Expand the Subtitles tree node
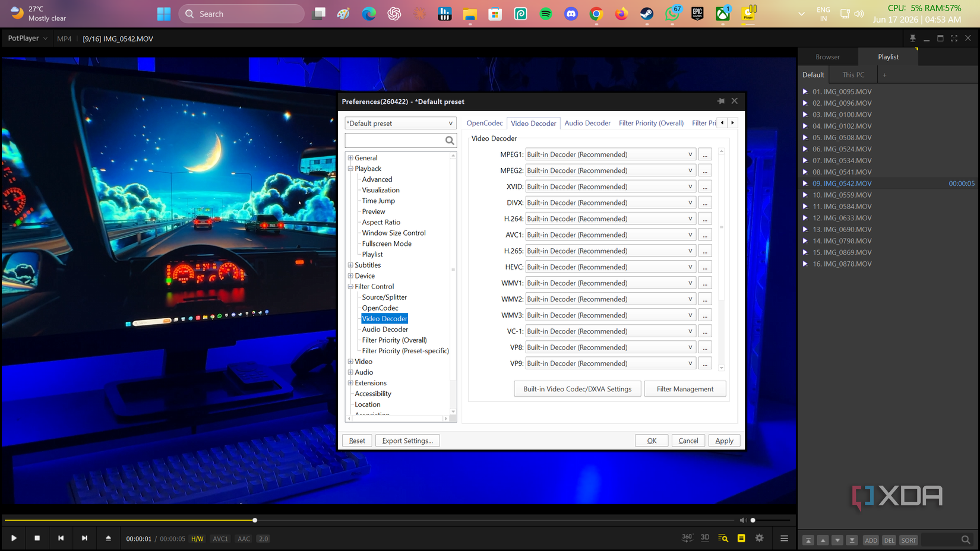 pyautogui.click(x=350, y=265)
